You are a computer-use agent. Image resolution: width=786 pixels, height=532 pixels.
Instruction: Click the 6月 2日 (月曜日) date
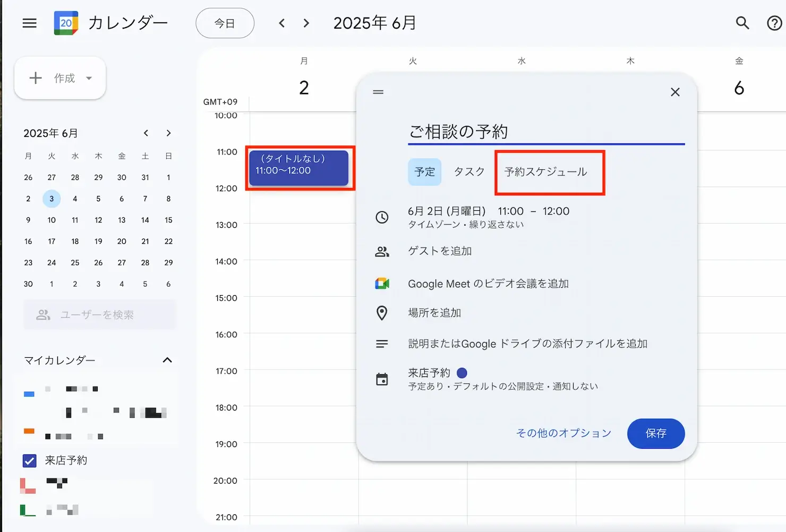(x=447, y=211)
